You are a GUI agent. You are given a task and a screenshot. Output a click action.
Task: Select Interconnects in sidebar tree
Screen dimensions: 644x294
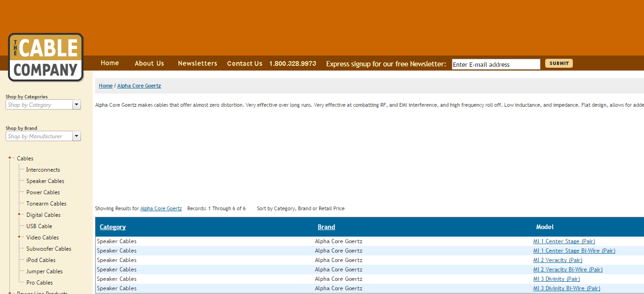pos(43,170)
